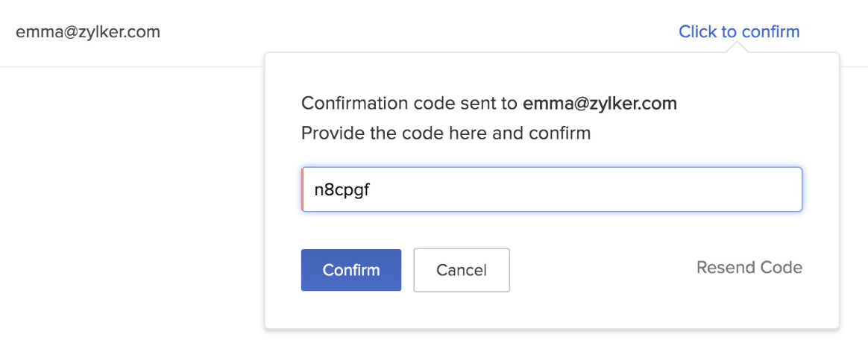
Task: Click the blank popup area below the Confirm button
Action: (351, 310)
